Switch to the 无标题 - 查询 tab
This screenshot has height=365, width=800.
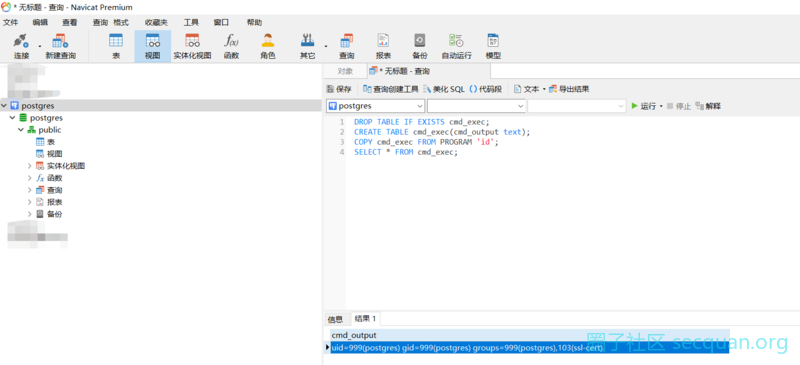428,71
